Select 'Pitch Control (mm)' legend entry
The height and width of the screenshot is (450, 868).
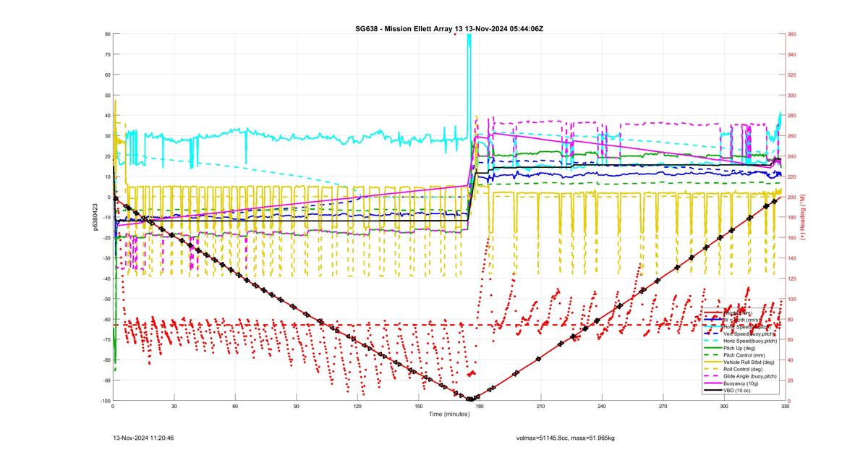coord(744,355)
